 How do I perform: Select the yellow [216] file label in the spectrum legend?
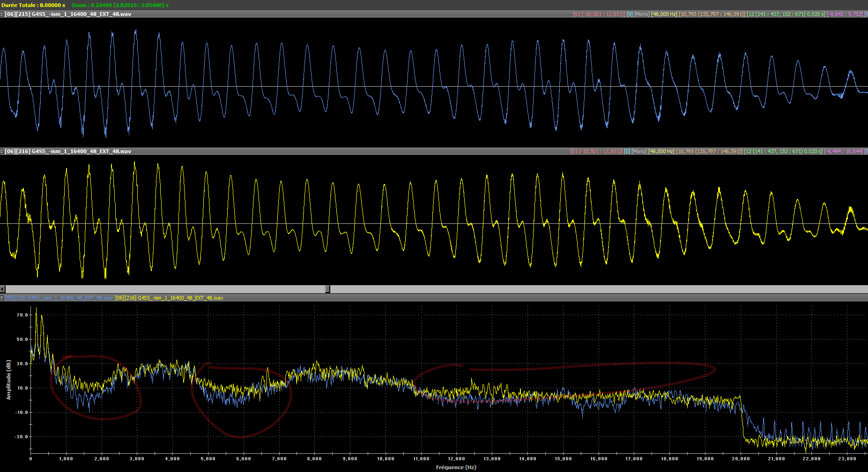tap(169, 298)
